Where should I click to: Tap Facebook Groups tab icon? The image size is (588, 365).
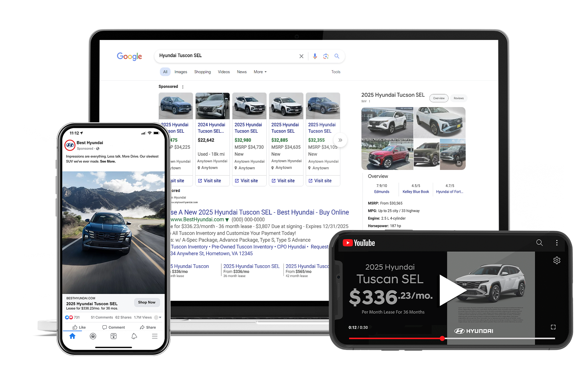click(x=93, y=336)
